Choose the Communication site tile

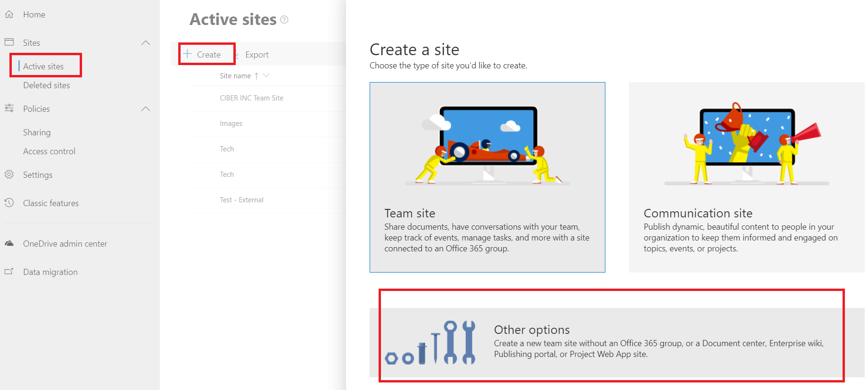pyautogui.click(x=746, y=177)
